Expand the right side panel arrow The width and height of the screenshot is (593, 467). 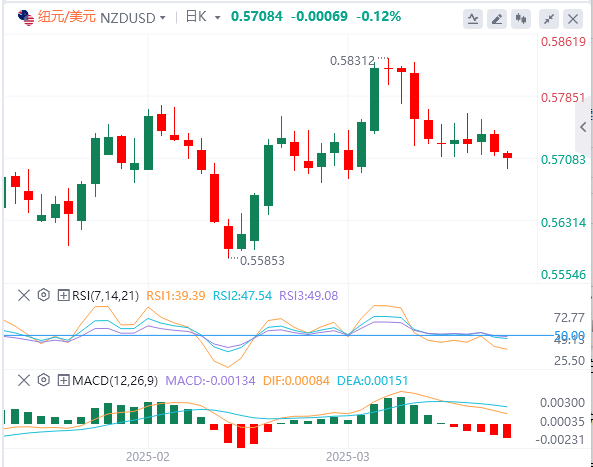coord(584,127)
